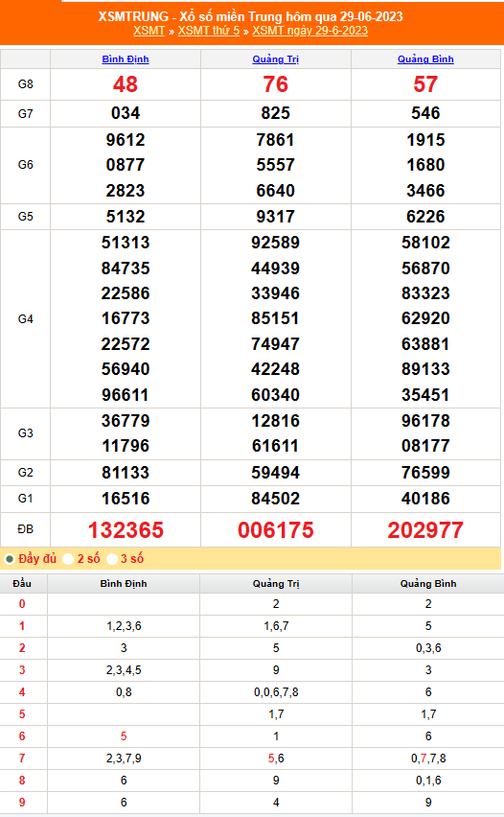
Task: Click G3 number 36779
Action: tap(126, 421)
